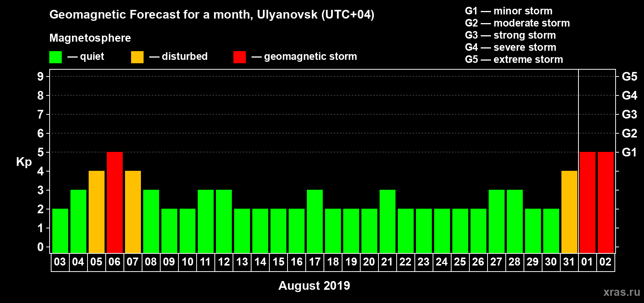The image size is (644, 303).
Task: Click the date label '01' below chart
Action: coord(587,262)
